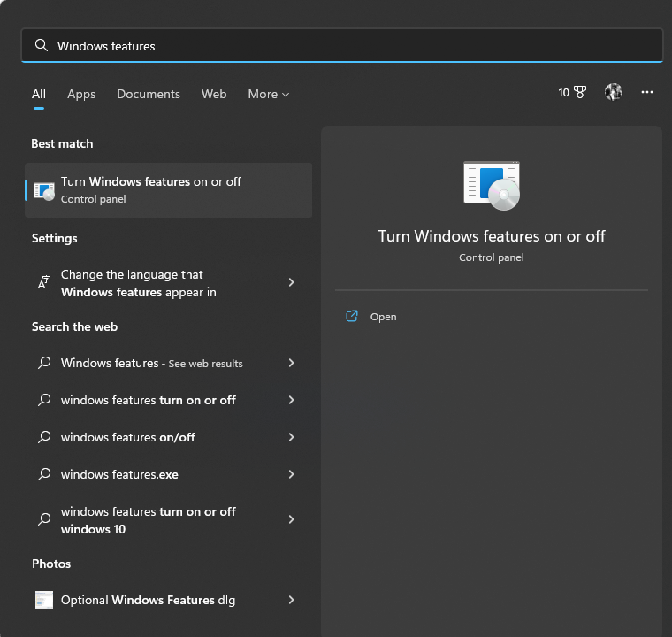Expand arrow for the 'windows 10' suggestion

(x=292, y=519)
